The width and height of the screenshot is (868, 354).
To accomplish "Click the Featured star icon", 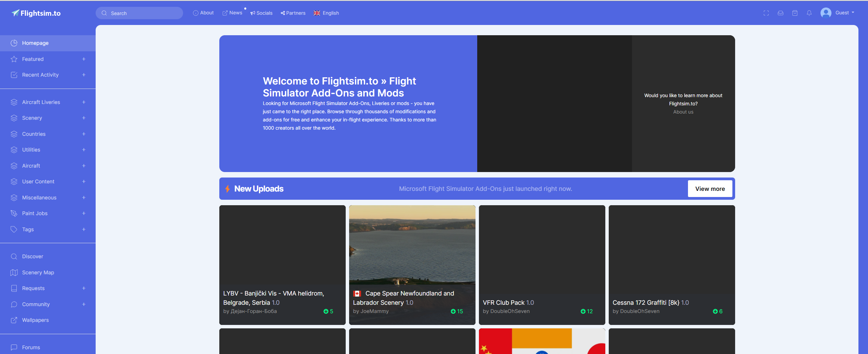I will (14, 59).
